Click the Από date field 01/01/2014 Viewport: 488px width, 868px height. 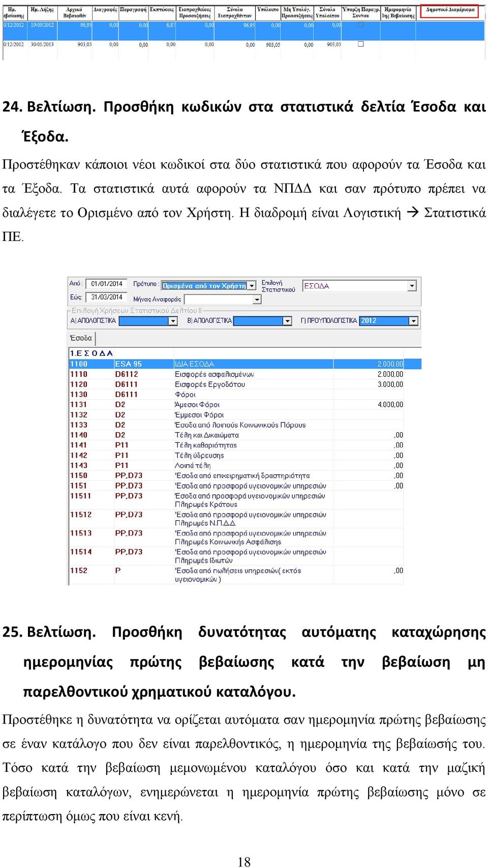point(106,284)
